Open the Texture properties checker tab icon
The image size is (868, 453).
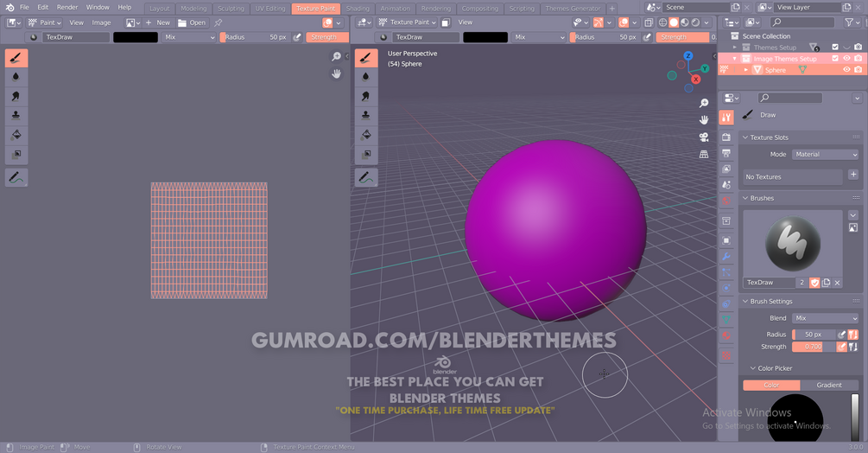coord(726,355)
